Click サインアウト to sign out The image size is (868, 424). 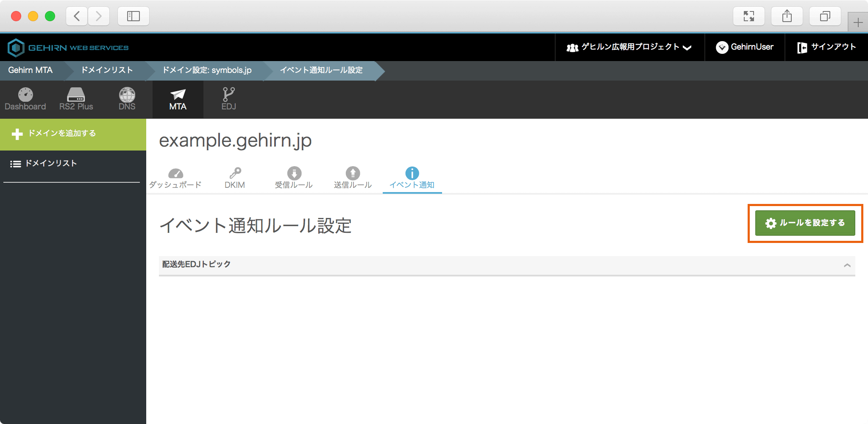click(x=826, y=47)
